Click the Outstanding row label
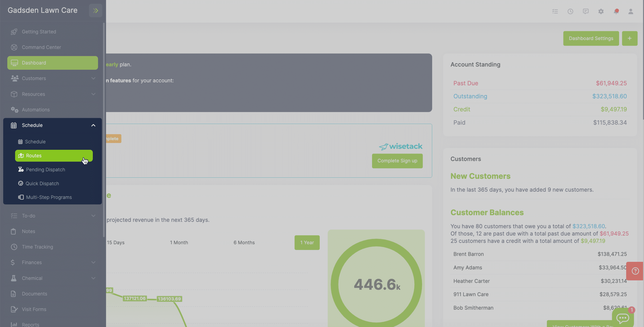Viewport: 644px width, 327px height. click(470, 96)
